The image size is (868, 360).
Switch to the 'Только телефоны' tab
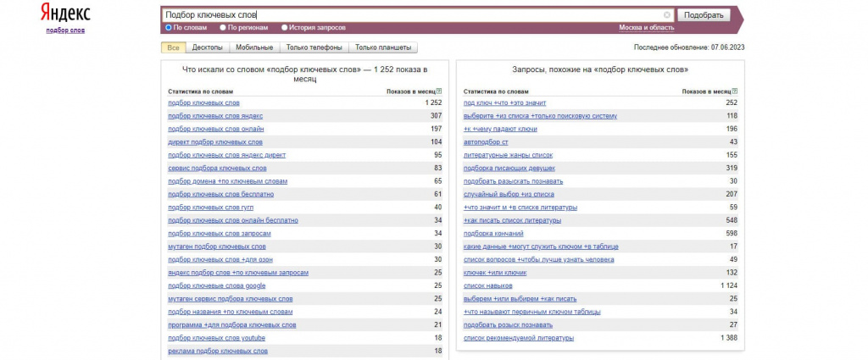(314, 47)
